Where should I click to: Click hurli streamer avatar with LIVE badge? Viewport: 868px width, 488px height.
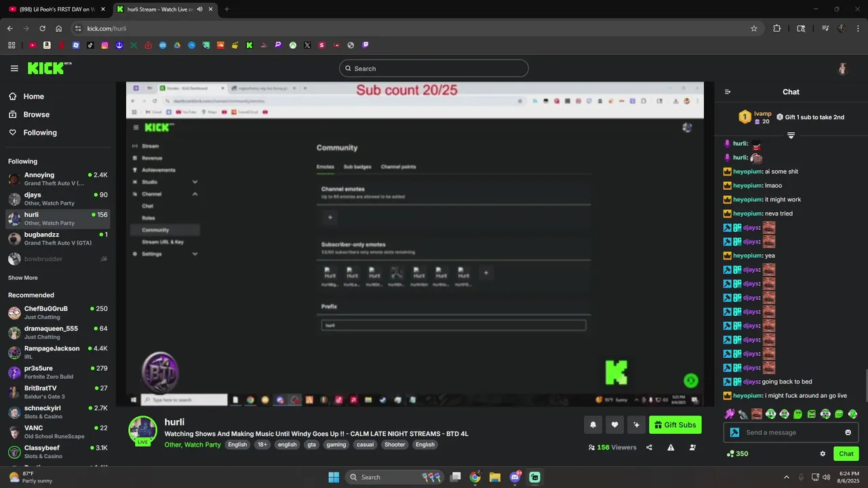click(142, 430)
